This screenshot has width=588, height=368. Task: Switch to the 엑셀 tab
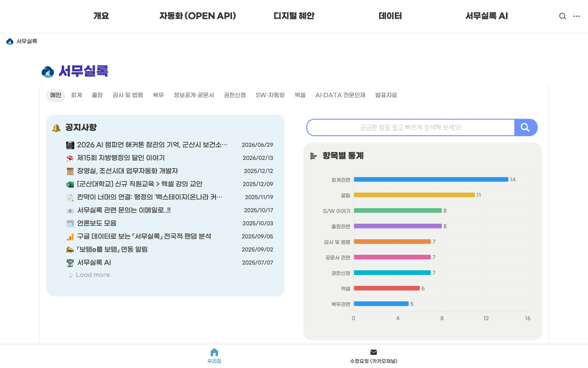pos(300,95)
